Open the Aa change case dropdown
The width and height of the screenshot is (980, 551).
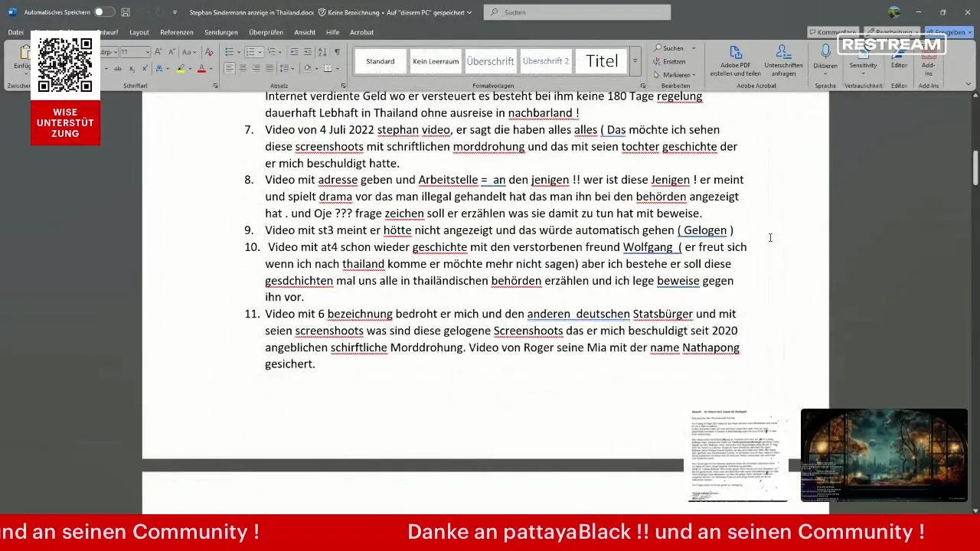[188, 51]
